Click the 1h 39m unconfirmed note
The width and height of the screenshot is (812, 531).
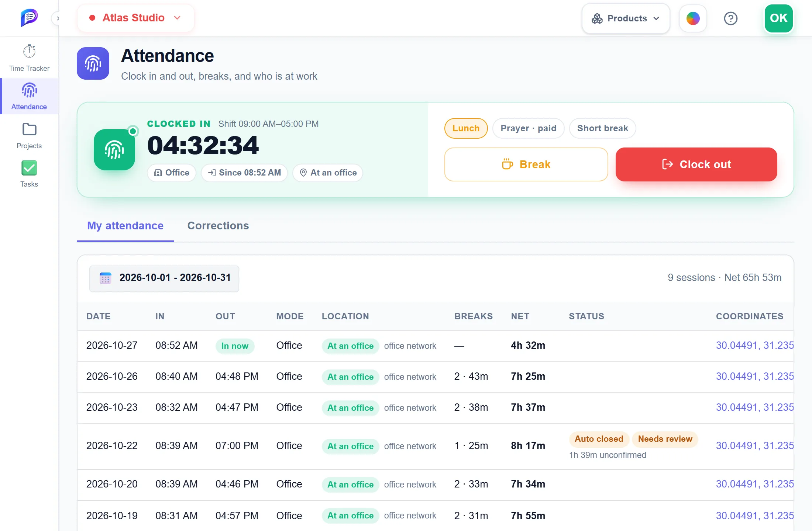[x=608, y=455]
